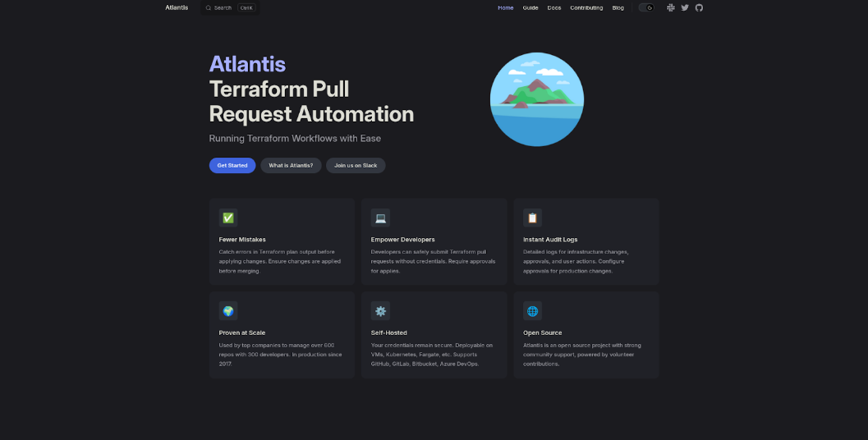Click the large purple Atlantis hero title

point(247,64)
